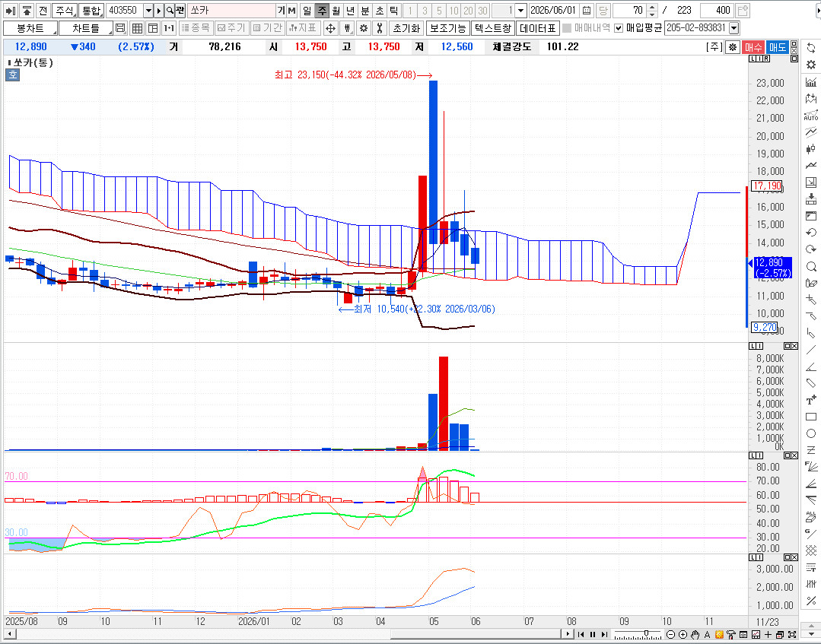Open the account number 205-02-893831 dropdown
Image resolution: width=821 pixels, height=644 pixels.
(734, 28)
